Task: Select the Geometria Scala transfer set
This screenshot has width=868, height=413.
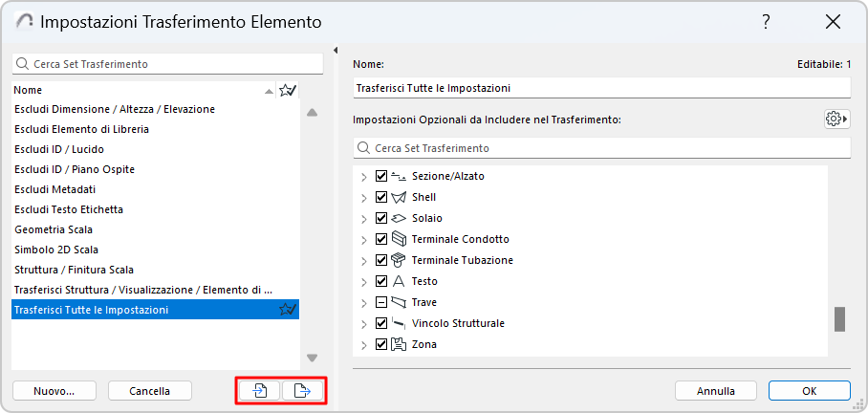Action: 54,229
